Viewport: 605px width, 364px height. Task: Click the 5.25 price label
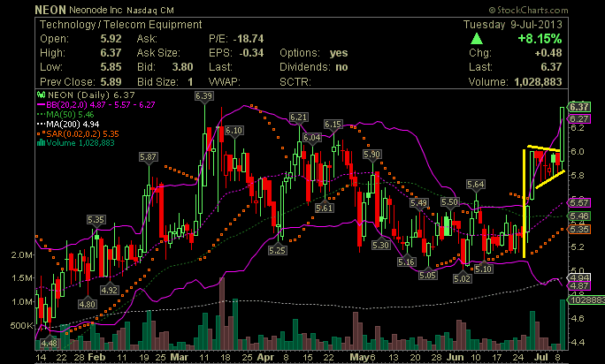coord(278,250)
